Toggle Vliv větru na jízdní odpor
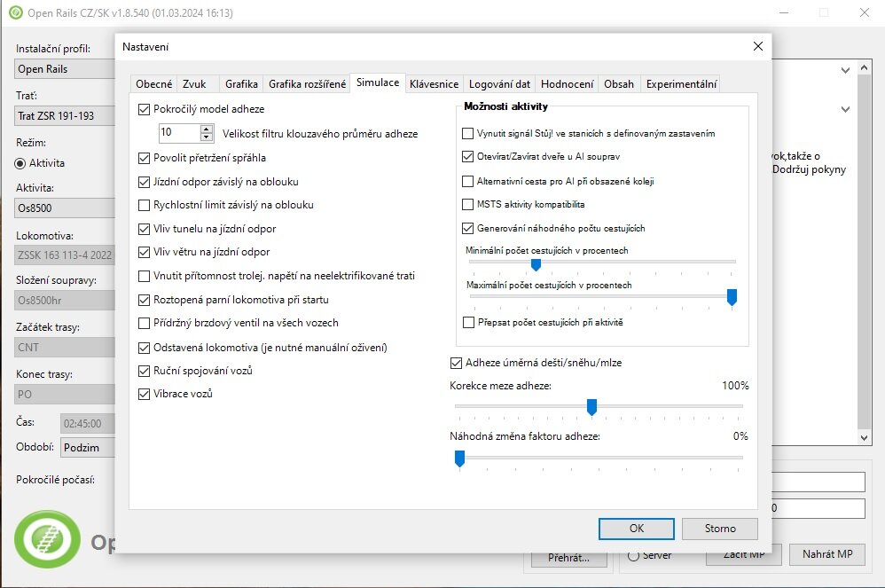The width and height of the screenshot is (885, 588). point(144,252)
